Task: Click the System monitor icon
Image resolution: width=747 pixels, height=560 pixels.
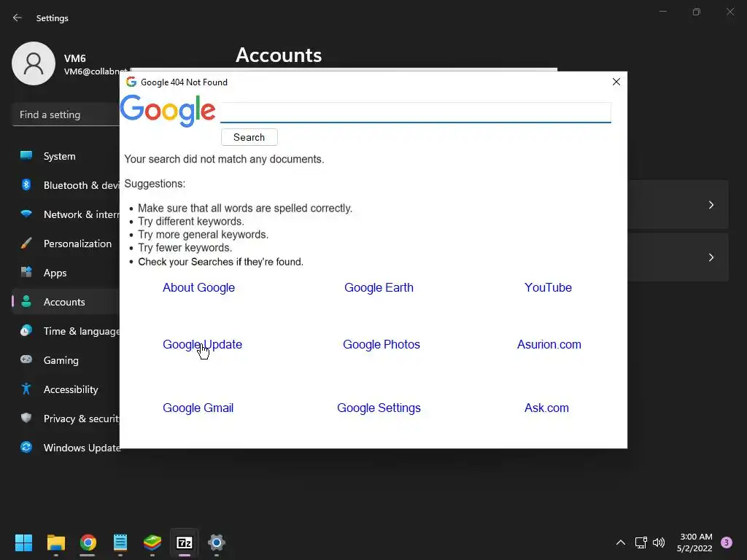Action: tap(26, 155)
